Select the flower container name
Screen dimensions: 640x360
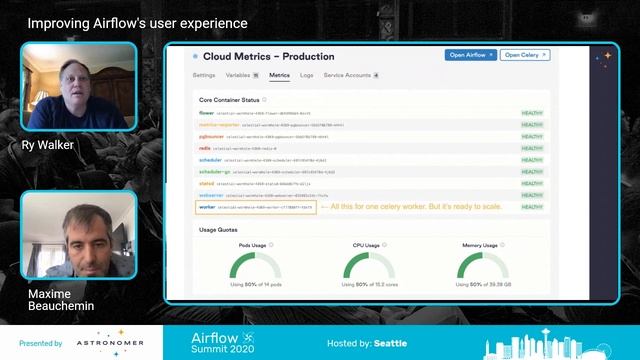(x=207, y=113)
